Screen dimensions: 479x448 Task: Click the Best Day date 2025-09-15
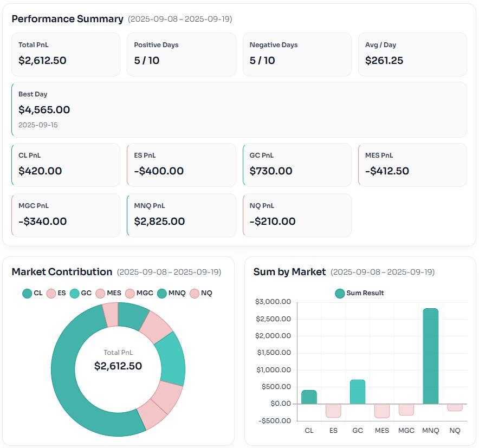pyautogui.click(x=38, y=125)
